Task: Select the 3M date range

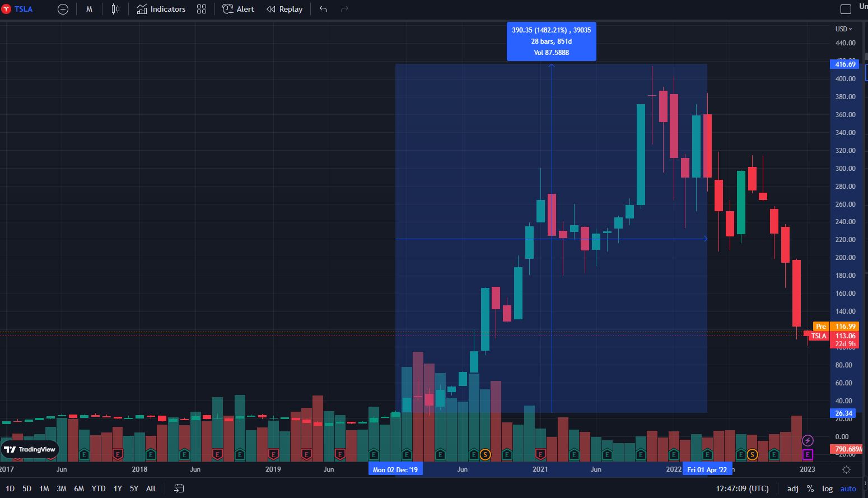Action: [x=62, y=488]
